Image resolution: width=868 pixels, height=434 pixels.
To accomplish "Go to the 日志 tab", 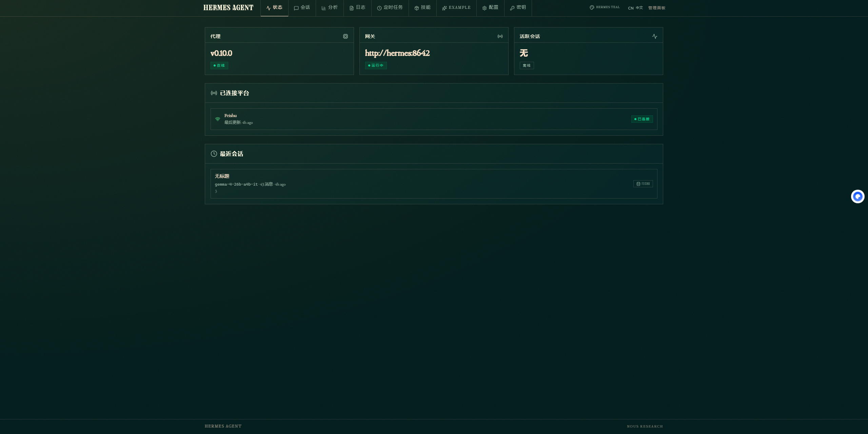I will (x=357, y=7).
